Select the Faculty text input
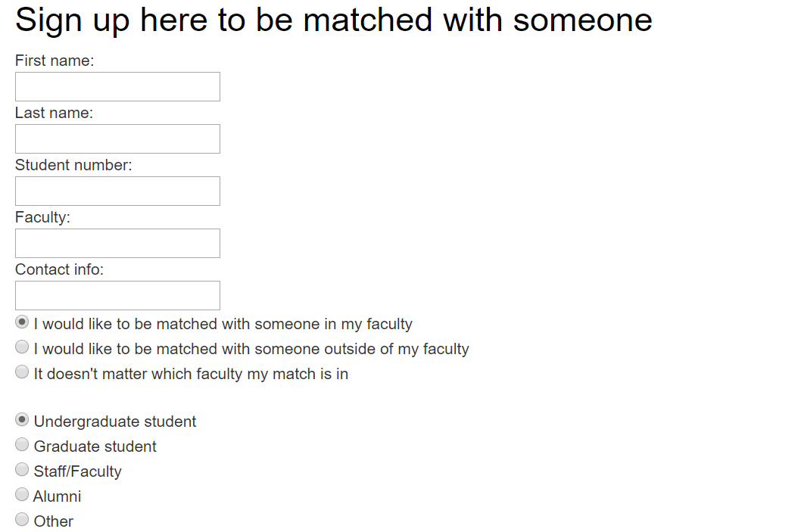Image resolution: width=798 pixels, height=532 pixels. (x=117, y=244)
